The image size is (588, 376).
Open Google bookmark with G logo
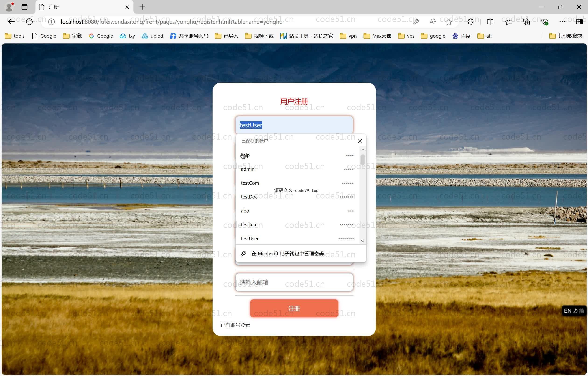[x=101, y=36]
